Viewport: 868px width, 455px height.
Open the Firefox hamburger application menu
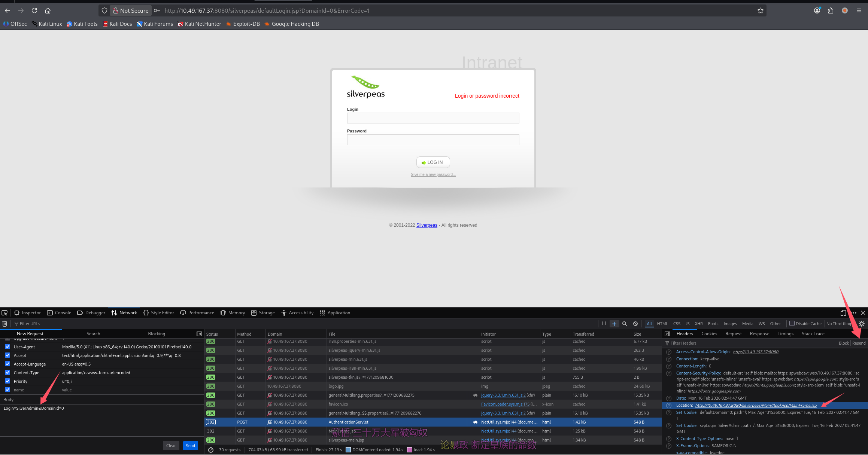[x=859, y=10]
